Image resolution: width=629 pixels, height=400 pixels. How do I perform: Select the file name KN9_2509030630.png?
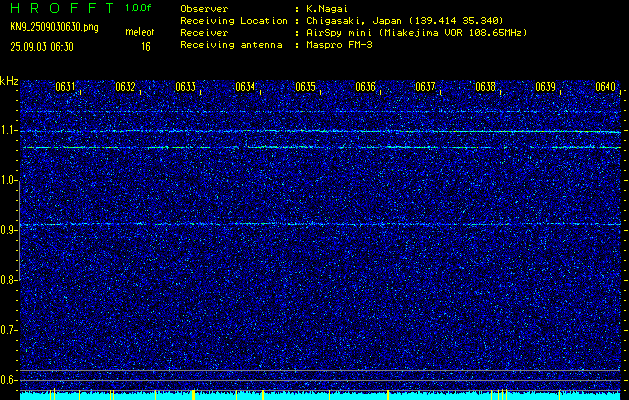pyautogui.click(x=54, y=27)
